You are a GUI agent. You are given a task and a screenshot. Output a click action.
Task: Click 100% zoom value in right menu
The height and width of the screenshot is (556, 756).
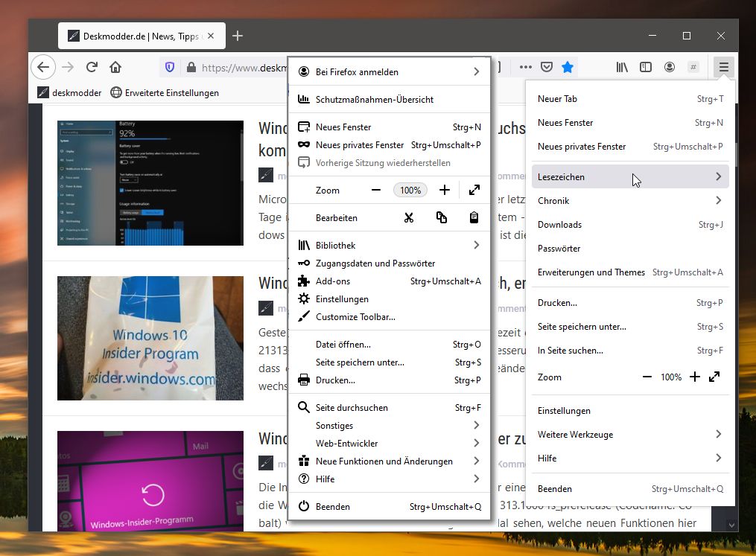pos(670,377)
